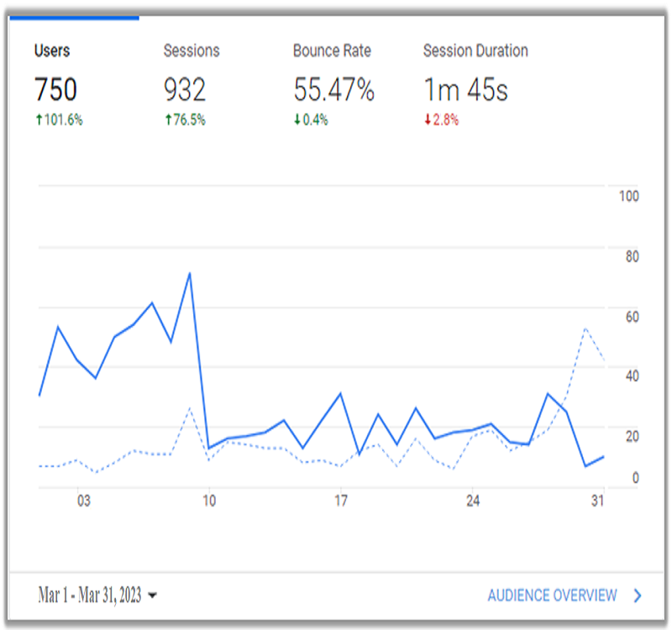
Task: Switch to the Sessions metric tab
Action: (190, 50)
